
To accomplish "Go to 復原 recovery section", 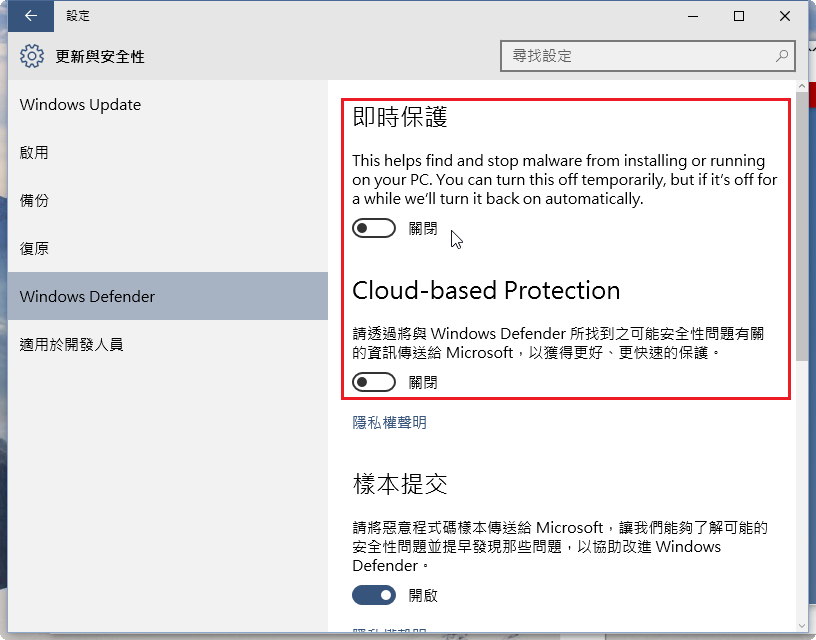I will pos(168,248).
